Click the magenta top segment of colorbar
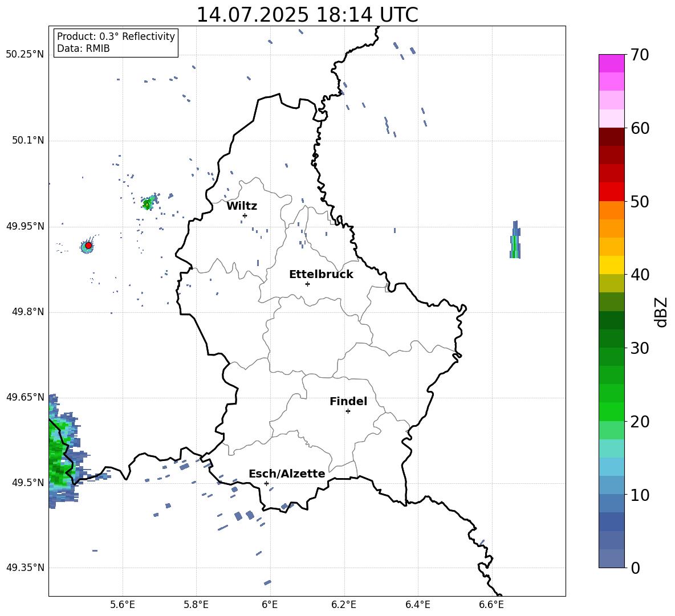Viewport: 675px width, 616px height. pyautogui.click(x=612, y=63)
